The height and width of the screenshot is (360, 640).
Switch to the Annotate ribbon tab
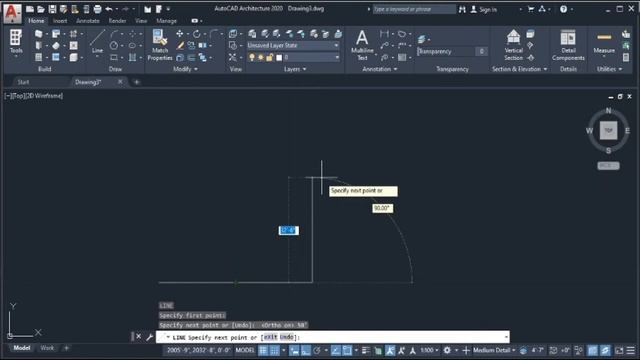(x=88, y=20)
